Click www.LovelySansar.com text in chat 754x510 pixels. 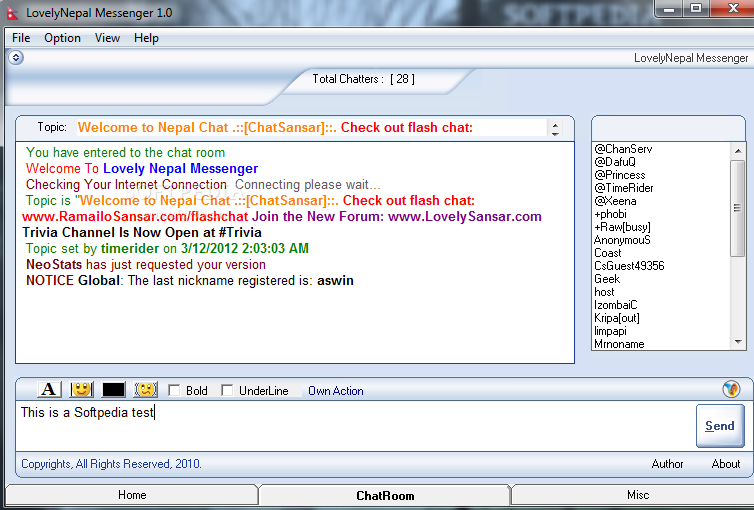pyautogui.click(x=465, y=216)
